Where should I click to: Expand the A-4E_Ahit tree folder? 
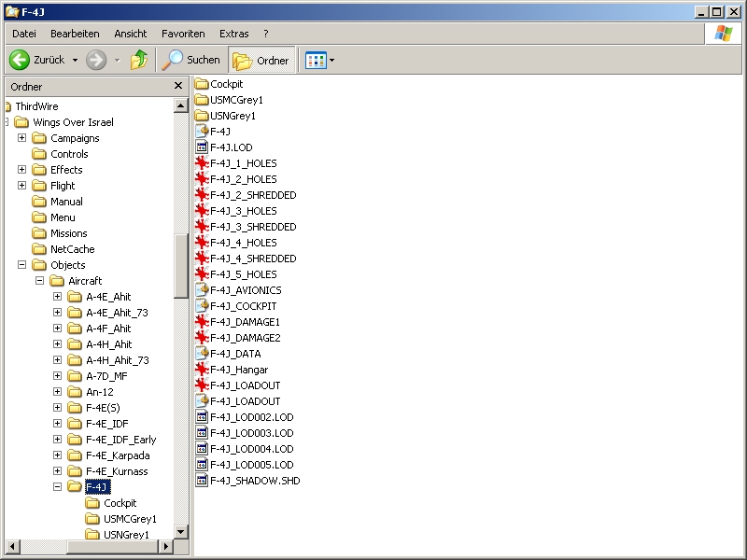[x=57, y=297]
